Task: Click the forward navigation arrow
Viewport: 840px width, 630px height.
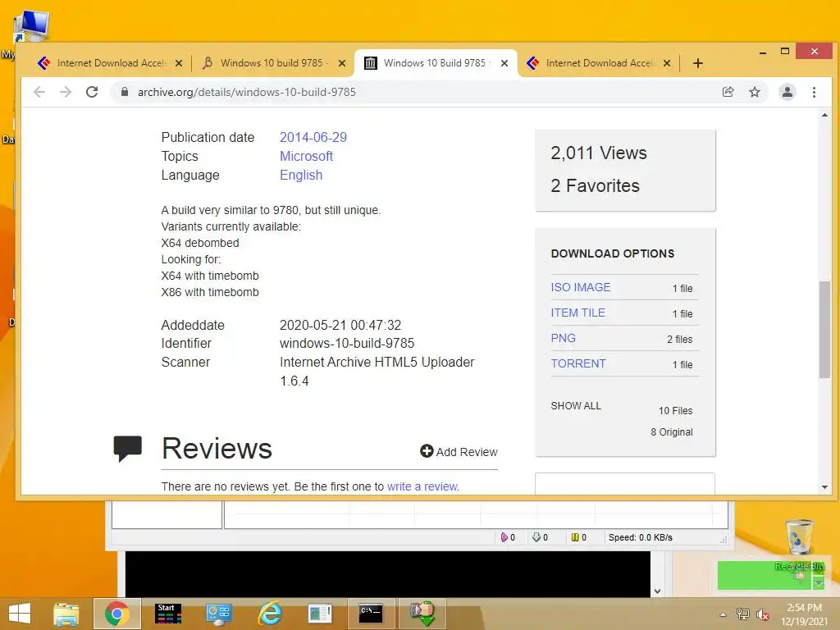Action: (x=66, y=92)
